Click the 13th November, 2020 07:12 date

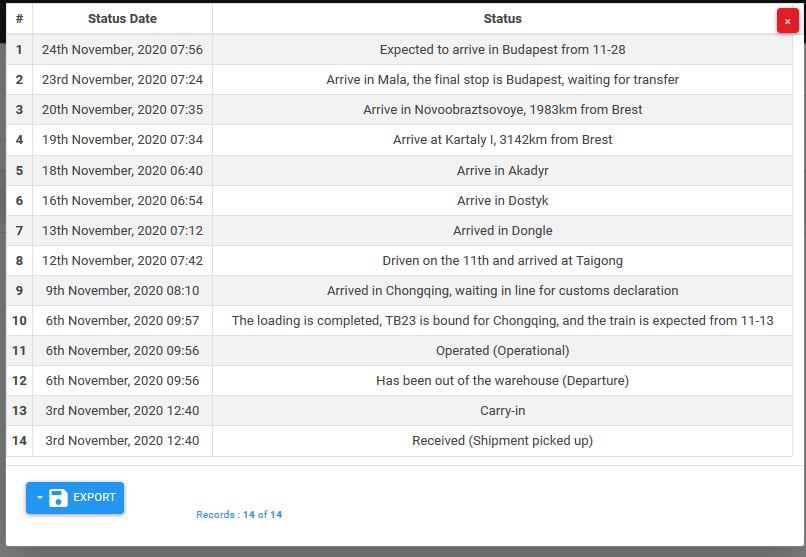pyautogui.click(x=122, y=230)
